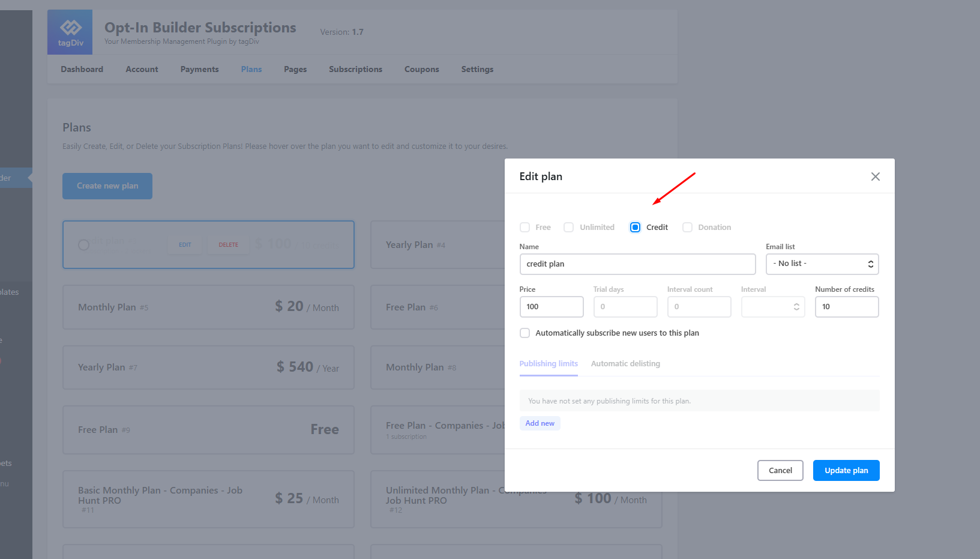Select Basic Monthly Plan Companies card

tap(208, 500)
